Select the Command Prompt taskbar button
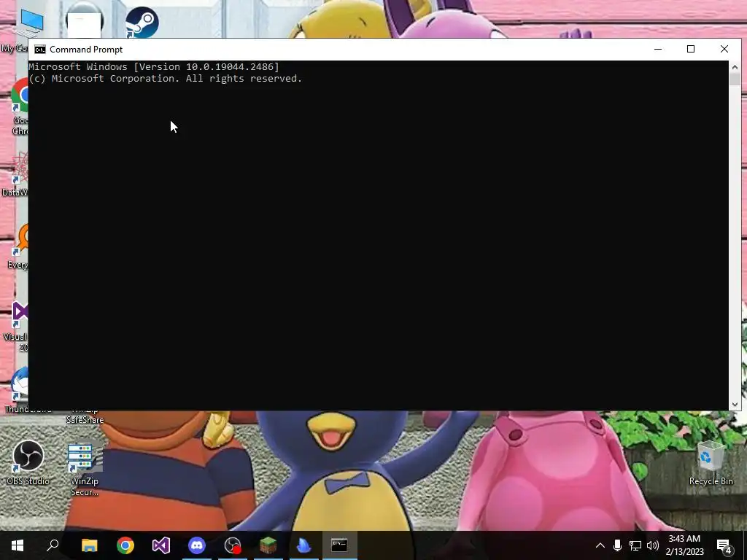Screen dimensions: 747x560 (x=340, y=545)
